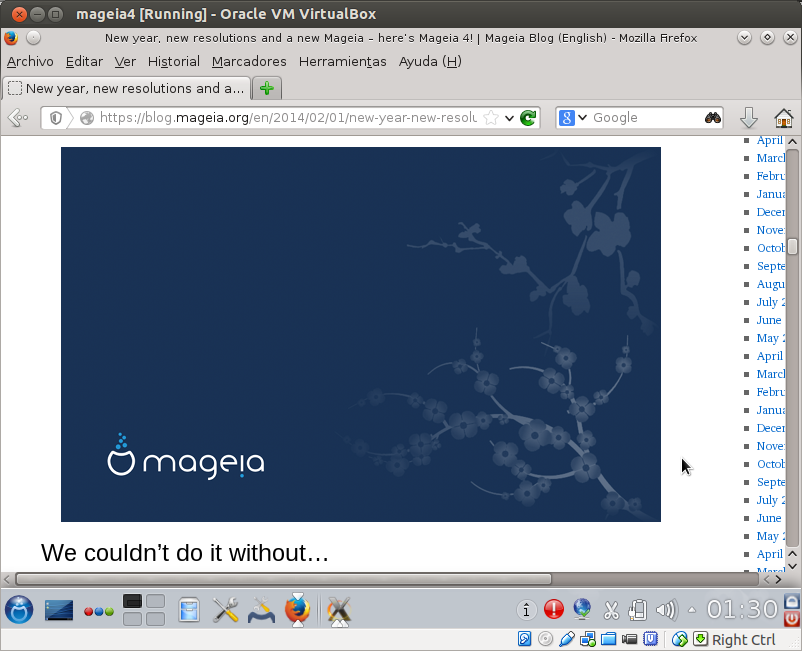This screenshot has width=802, height=651.
Task: Open a new tab with the green plus button
Action: 266,88
